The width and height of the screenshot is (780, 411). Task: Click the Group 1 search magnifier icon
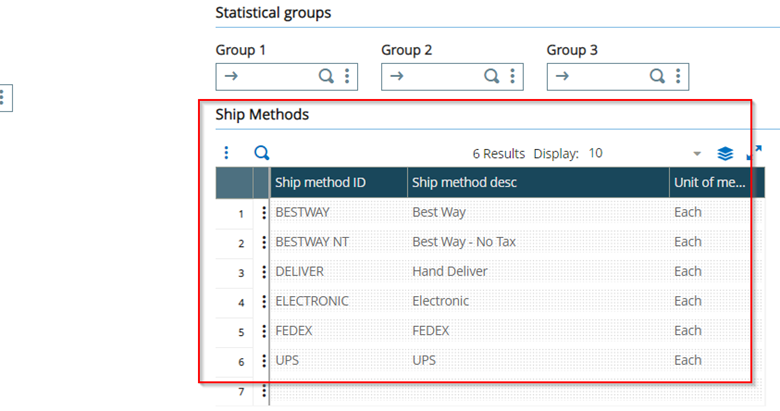[326, 76]
